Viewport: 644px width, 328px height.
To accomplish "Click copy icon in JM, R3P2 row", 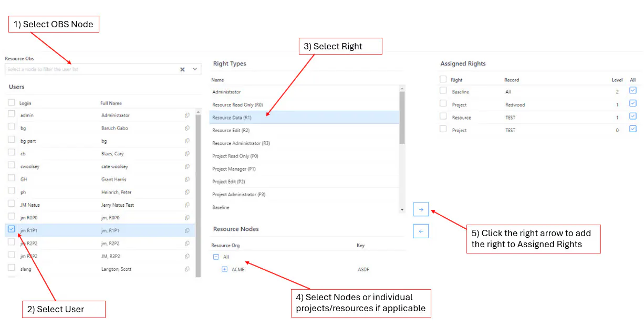I will click(x=187, y=256).
